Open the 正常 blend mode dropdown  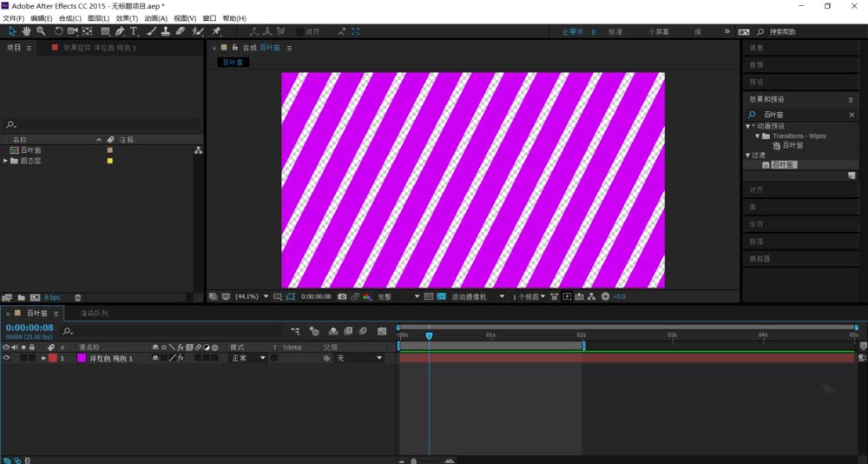coord(248,358)
